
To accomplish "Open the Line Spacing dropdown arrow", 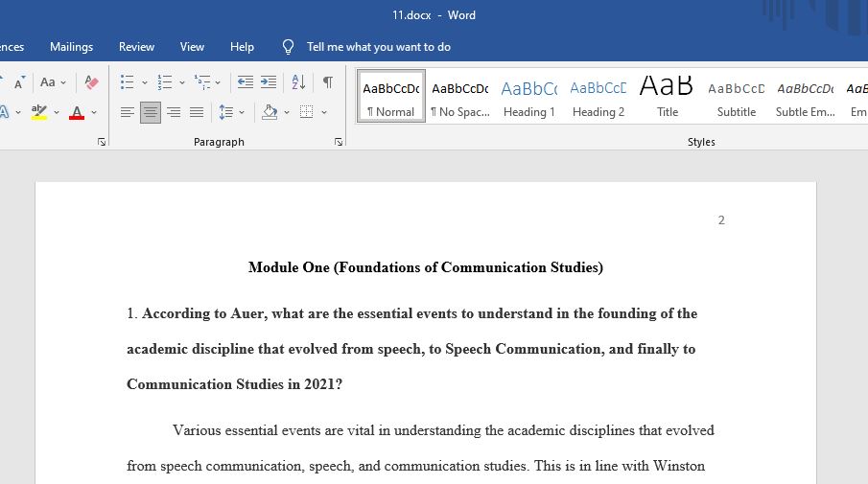I will pyautogui.click(x=242, y=112).
